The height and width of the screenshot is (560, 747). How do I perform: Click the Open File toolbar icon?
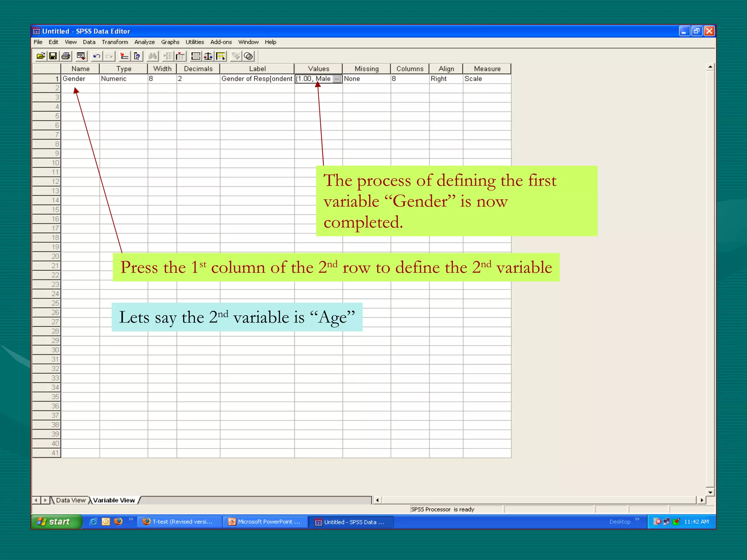[40, 56]
